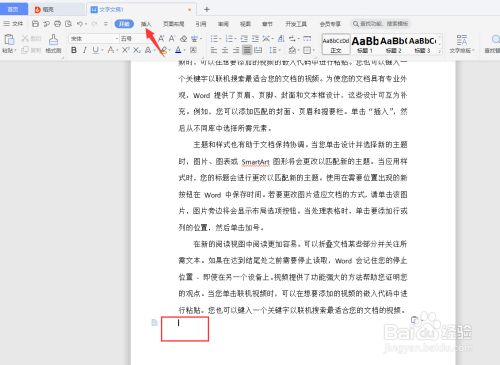Click the Undo arrow icon
The height and width of the screenshot is (365, 500).
pos(80,24)
